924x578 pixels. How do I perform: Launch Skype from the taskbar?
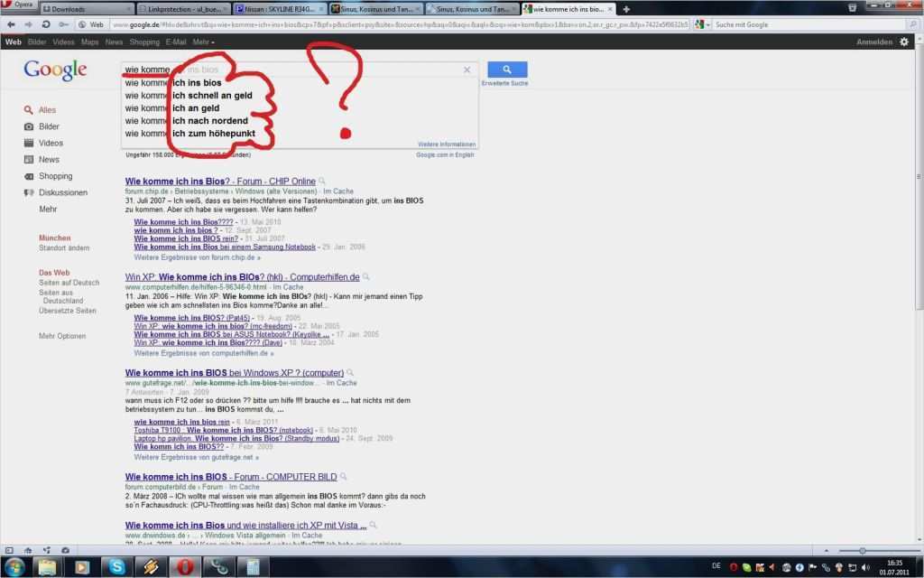tap(115, 567)
